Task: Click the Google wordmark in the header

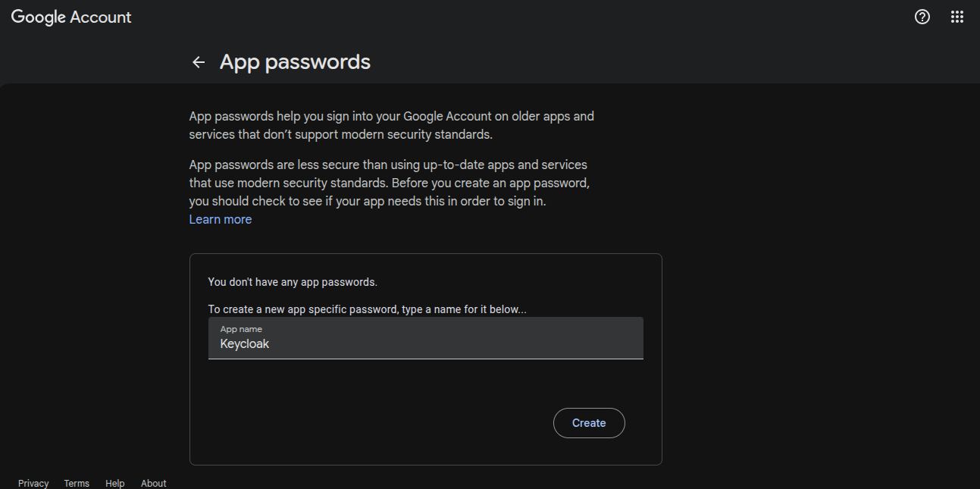Action: pyautogui.click(x=39, y=17)
